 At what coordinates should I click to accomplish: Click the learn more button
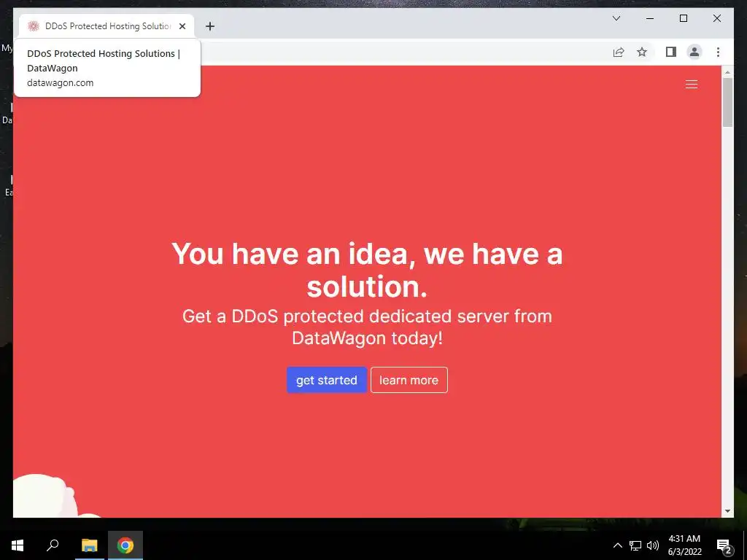pos(409,380)
